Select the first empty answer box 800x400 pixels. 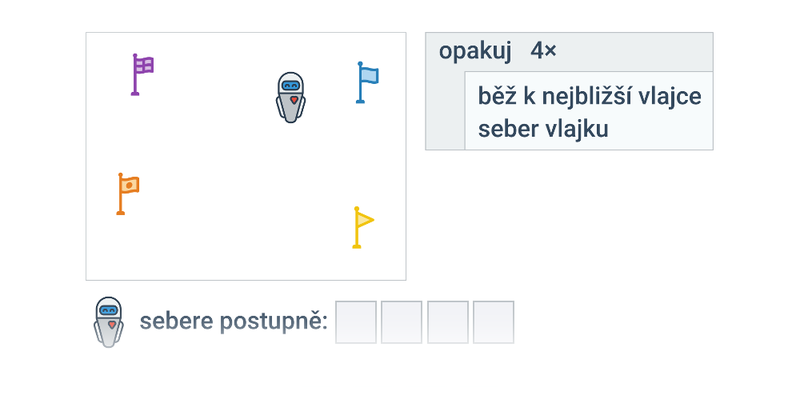pos(356,322)
